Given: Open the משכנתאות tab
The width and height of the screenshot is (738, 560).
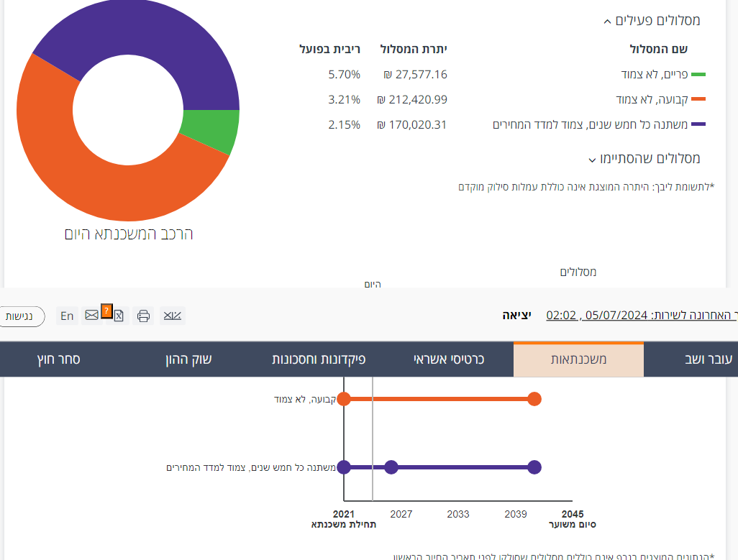Looking at the screenshot, I should coord(578,359).
